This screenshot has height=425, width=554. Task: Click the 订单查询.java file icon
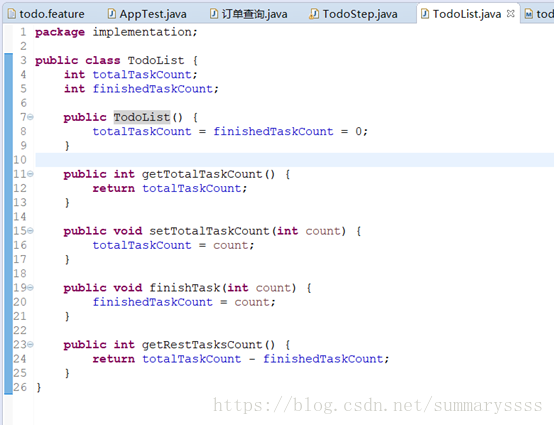(x=214, y=14)
